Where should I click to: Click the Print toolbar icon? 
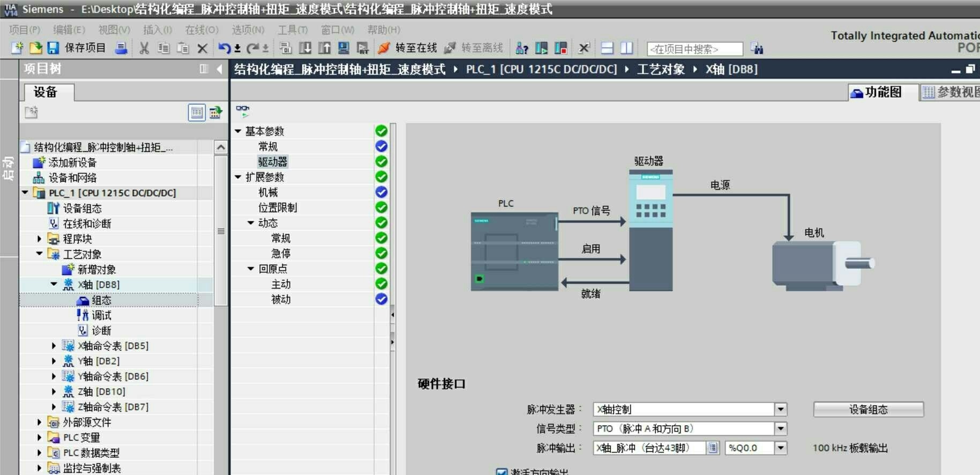[x=122, y=48]
